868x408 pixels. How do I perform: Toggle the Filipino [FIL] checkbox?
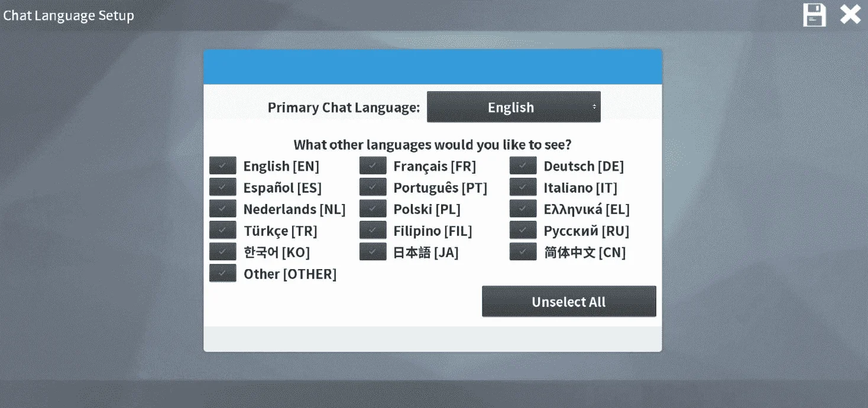pos(373,230)
